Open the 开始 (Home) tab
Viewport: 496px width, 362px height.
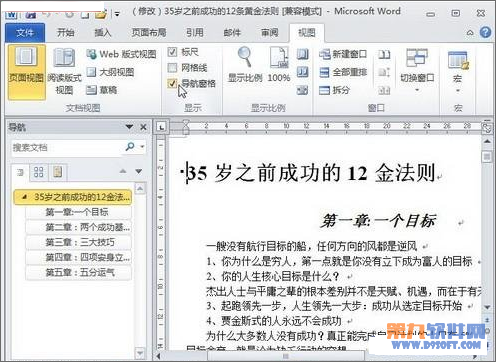(x=65, y=33)
